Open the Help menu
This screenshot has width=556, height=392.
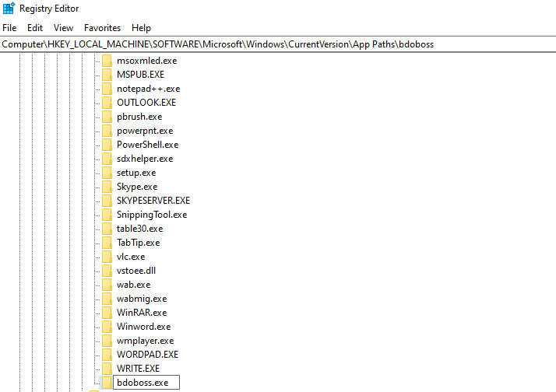pyautogui.click(x=141, y=28)
